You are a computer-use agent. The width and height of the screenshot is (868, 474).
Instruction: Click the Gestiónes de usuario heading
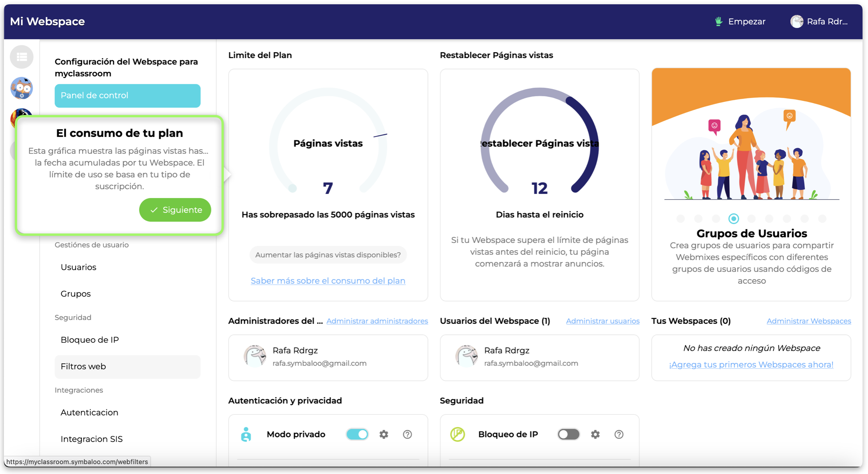tap(92, 245)
